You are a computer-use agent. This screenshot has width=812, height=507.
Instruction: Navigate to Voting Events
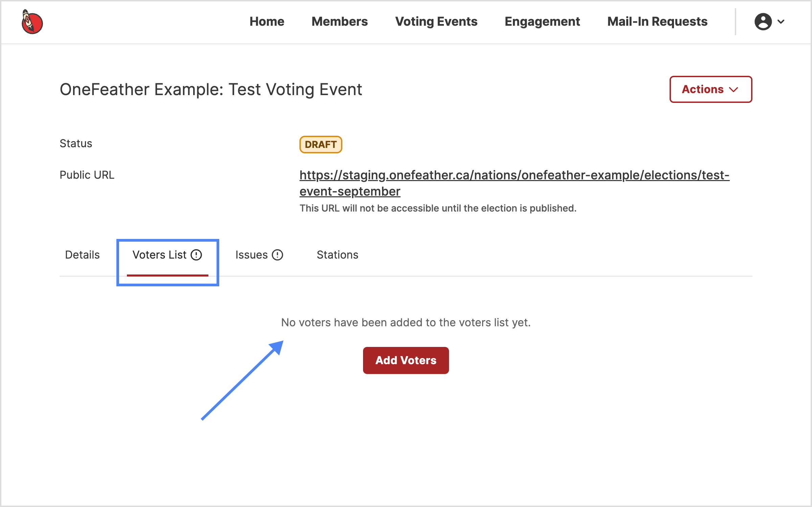pyautogui.click(x=436, y=22)
